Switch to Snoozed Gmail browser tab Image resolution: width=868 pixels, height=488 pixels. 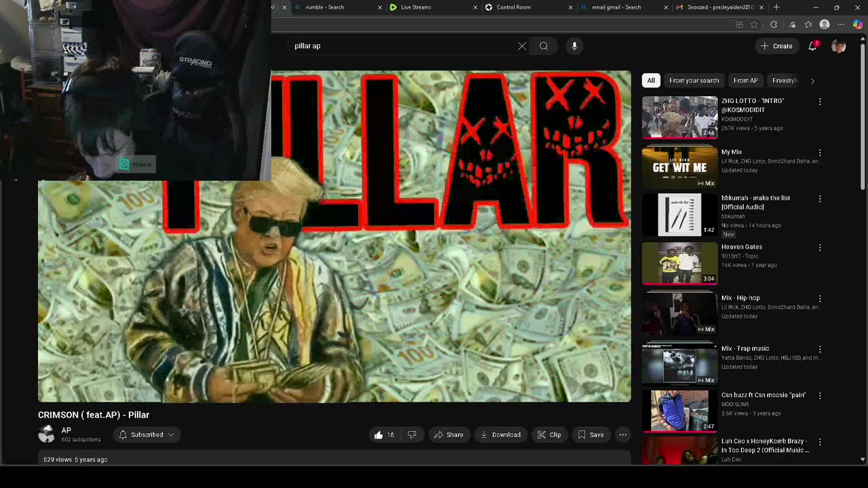pyautogui.click(x=720, y=7)
